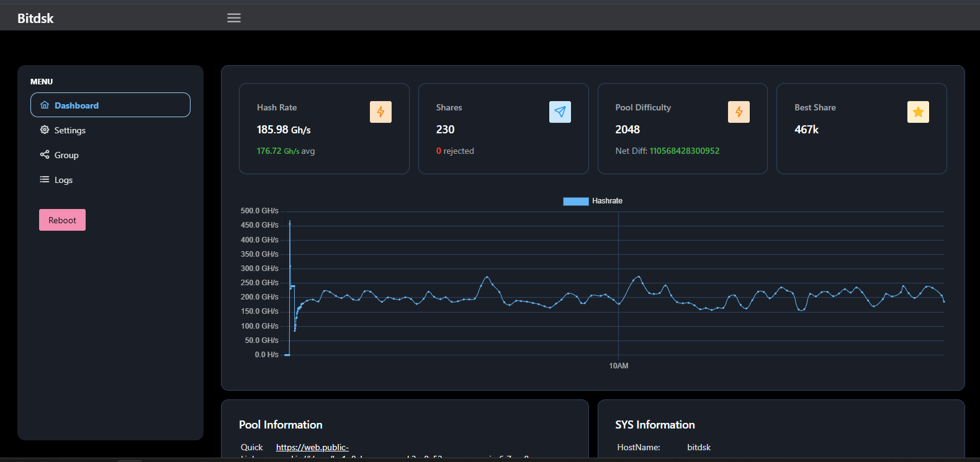Image resolution: width=980 pixels, height=462 pixels.
Task: Click the Bitdsk logo title
Action: pyautogui.click(x=35, y=19)
